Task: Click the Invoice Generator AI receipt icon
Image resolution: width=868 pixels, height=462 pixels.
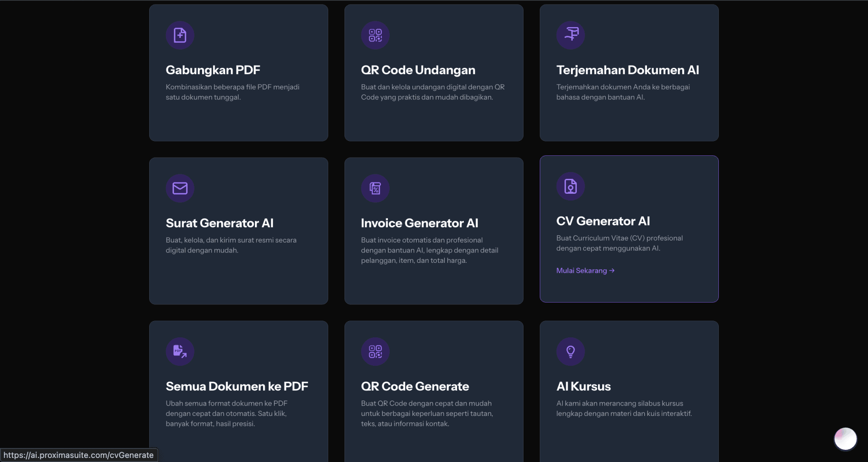Action: tap(375, 188)
